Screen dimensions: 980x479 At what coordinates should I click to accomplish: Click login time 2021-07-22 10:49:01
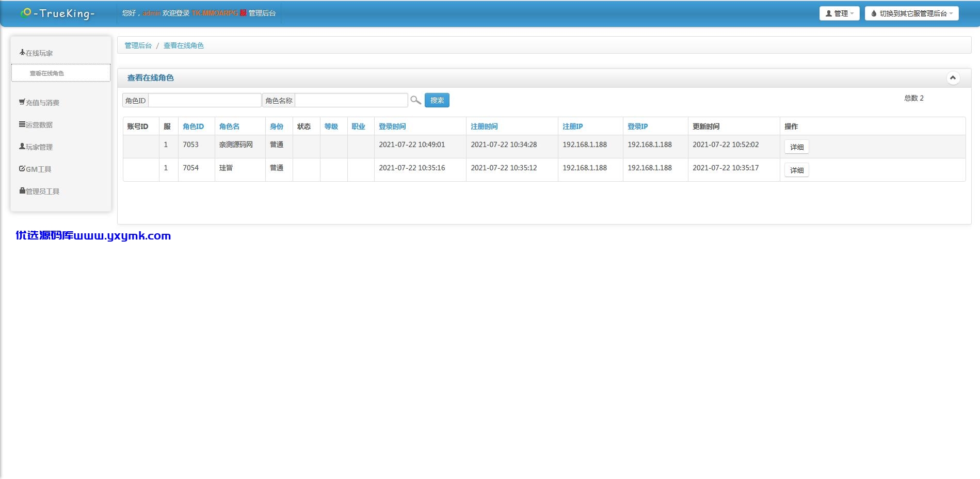click(412, 145)
